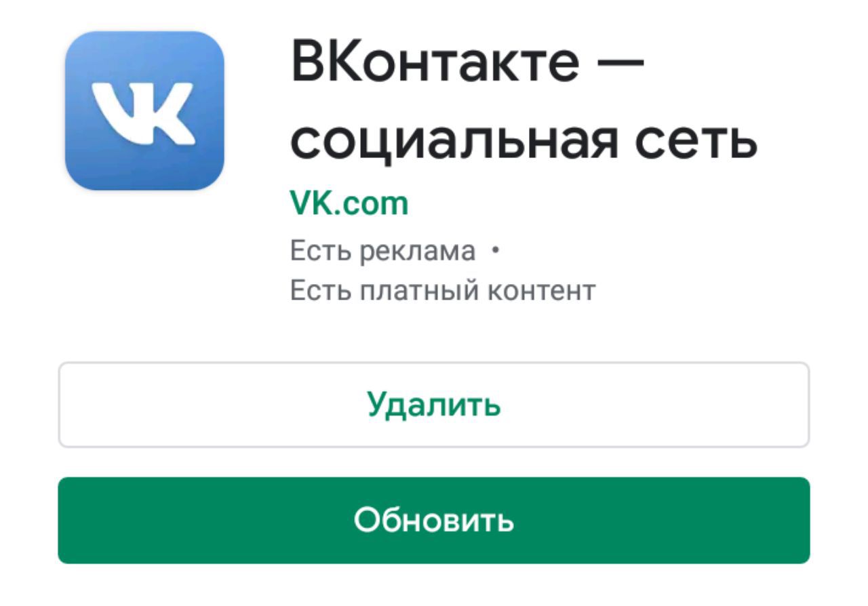Click the Есть реклама label
This screenshot has width=868, height=606.
pos(382,251)
